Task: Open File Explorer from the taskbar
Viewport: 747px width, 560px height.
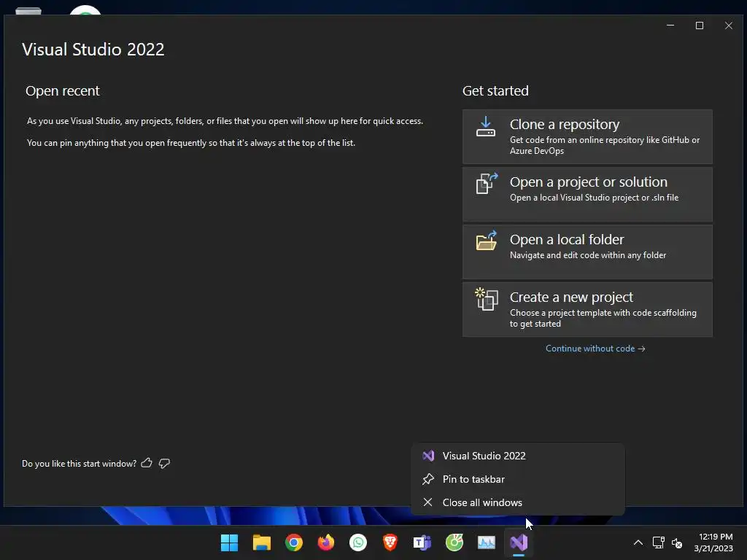Action: tap(262, 542)
